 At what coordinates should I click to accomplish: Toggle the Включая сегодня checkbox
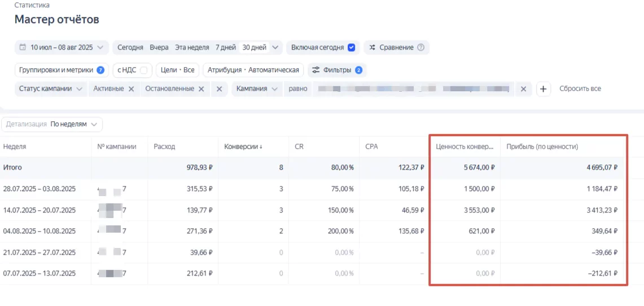(351, 47)
